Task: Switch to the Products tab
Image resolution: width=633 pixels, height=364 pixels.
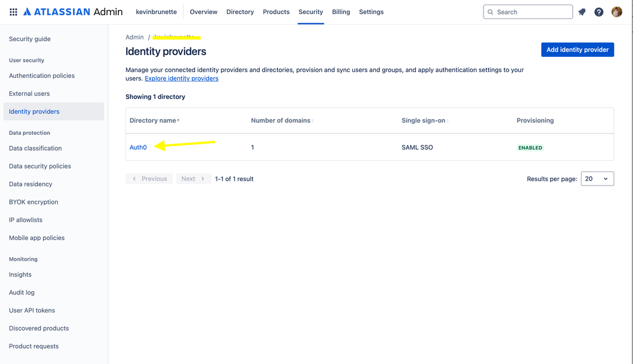Action: pyautogui.click(x=276, y=12)
